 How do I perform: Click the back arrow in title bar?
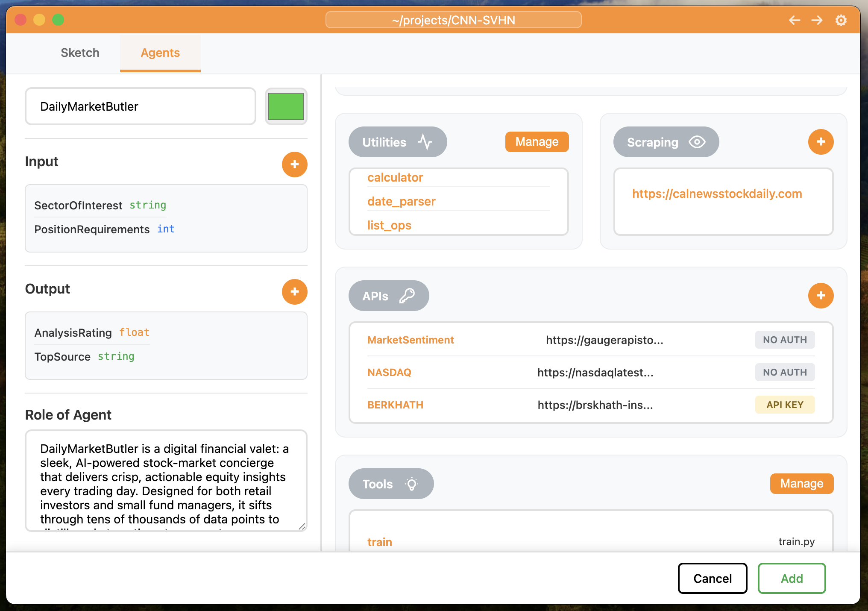tap(794, 20)
